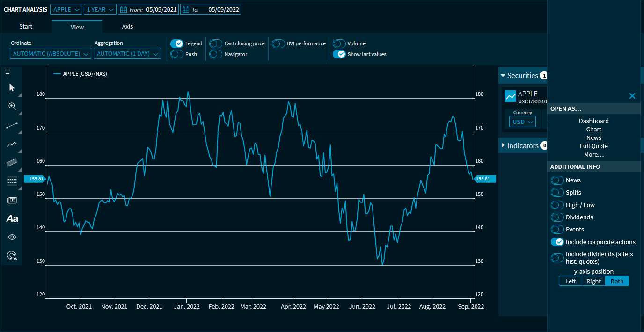
Task: Open as Full Quote
Action: [x=593, y=146]
